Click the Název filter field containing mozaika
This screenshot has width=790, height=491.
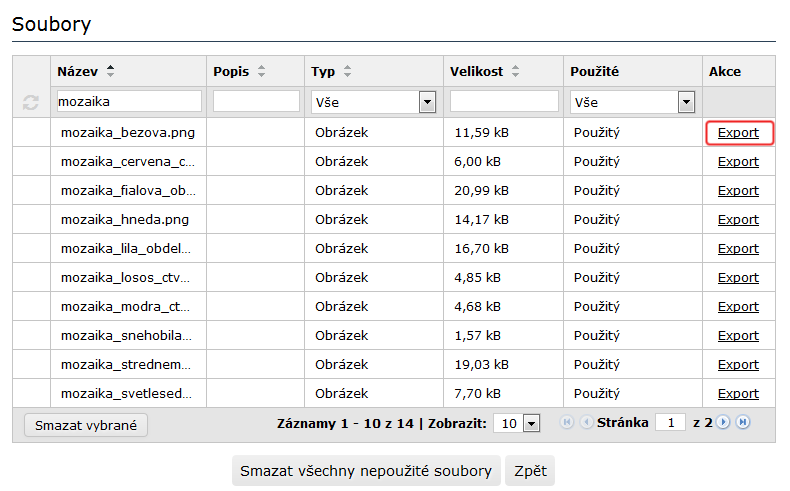[x=129, y=102]
